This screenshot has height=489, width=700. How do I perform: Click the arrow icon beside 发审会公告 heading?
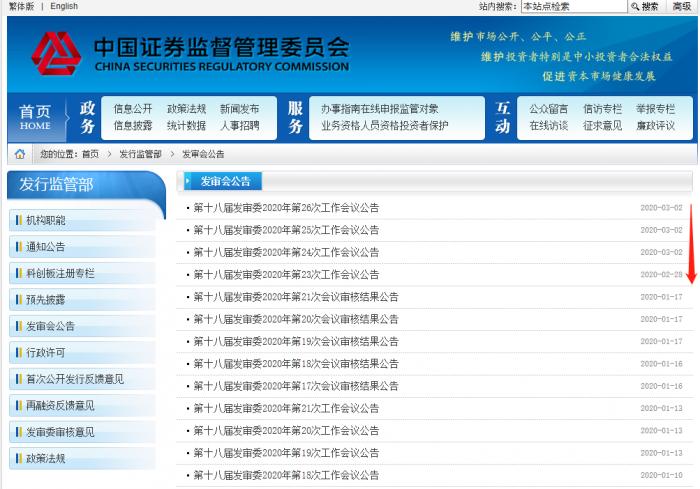coord(188,181)
